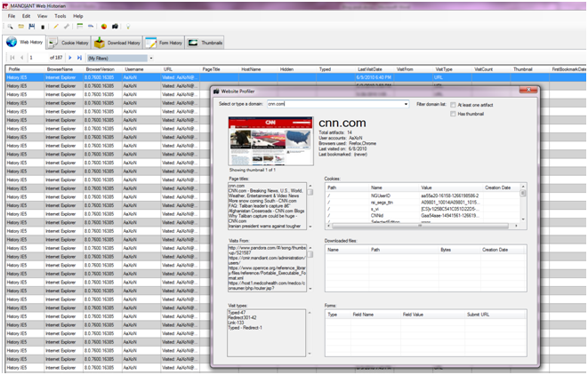The height and width of the screenshot is (375, 588).
Task: Click the Form History notepad icon
Action: point(150,43)
